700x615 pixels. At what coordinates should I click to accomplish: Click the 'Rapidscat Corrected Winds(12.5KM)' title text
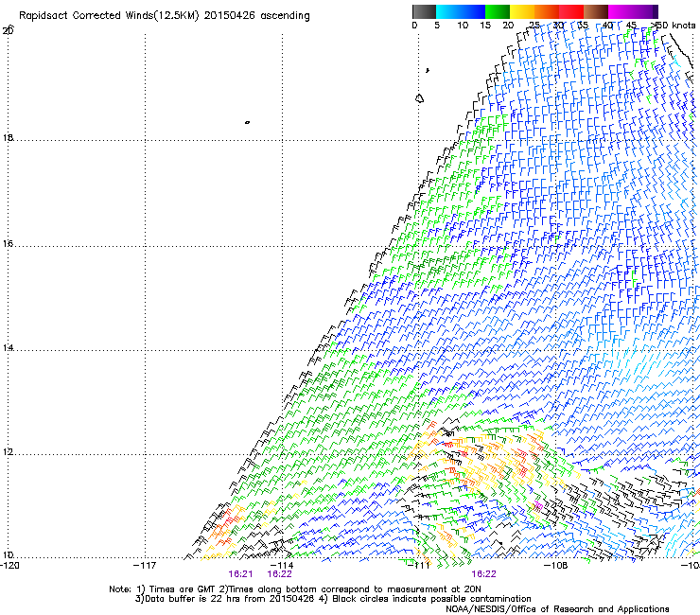109,16
